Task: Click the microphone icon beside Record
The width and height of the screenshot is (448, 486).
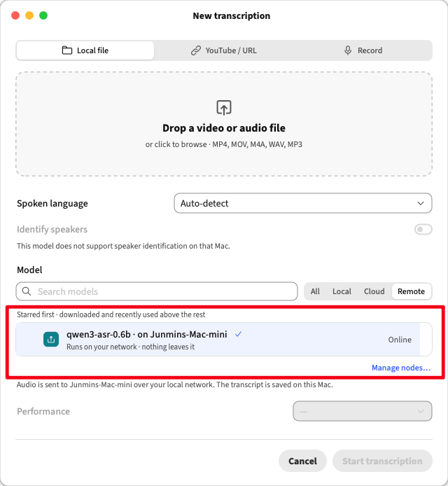Action: [348, 50]
